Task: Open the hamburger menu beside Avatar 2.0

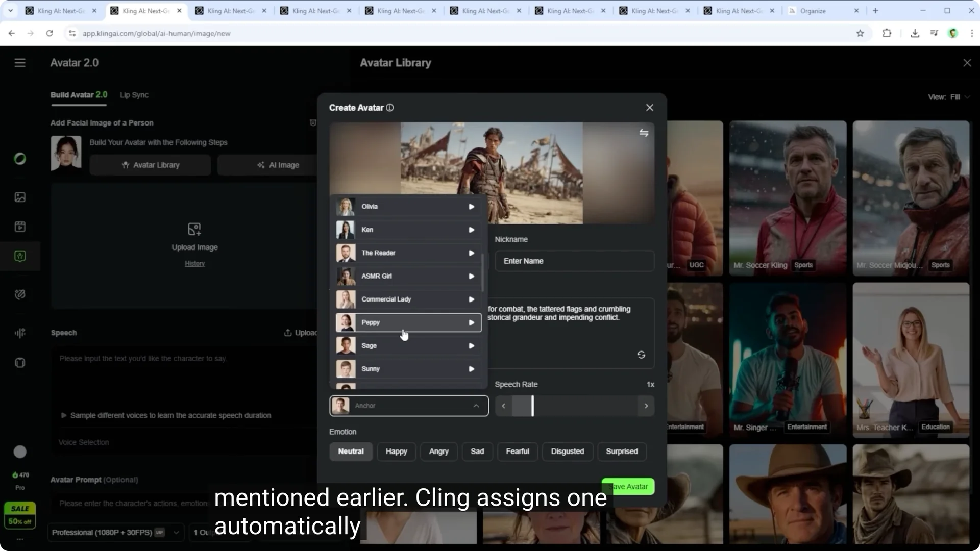Action: click(20, 63)
